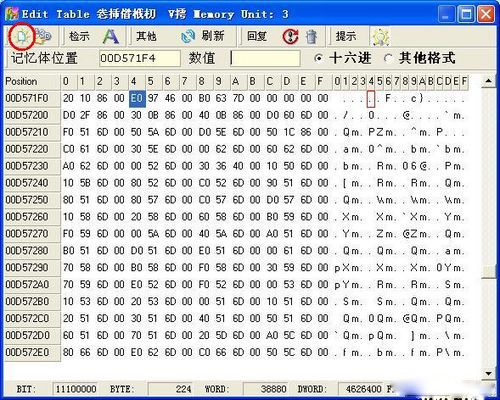500x400 pixels.
Task: Click the 提示 hint label
Action: (x=346, y=36)
